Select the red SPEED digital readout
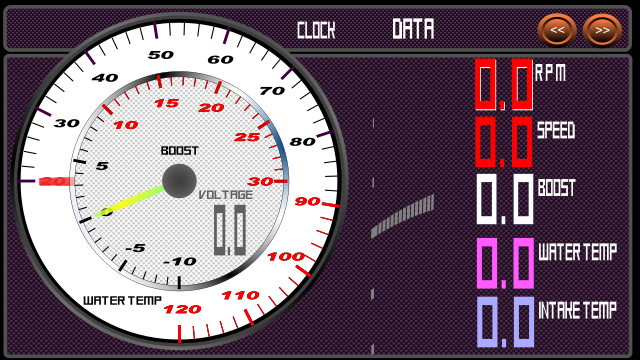Viewport: 640px width, 360px height. click(x=504, y=142)
